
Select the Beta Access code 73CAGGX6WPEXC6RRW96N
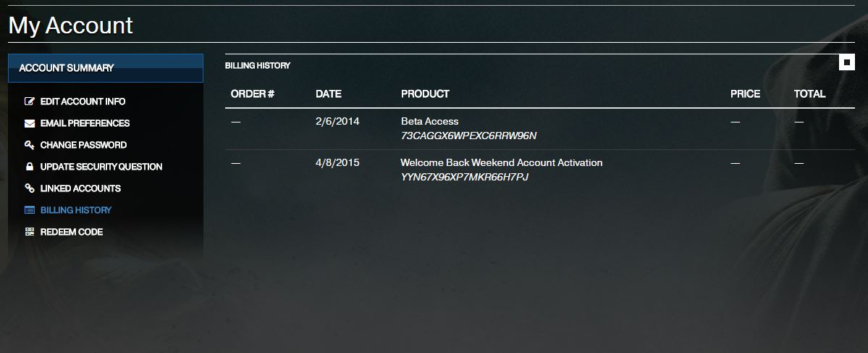pyautogui.click(x=468, y=136)
